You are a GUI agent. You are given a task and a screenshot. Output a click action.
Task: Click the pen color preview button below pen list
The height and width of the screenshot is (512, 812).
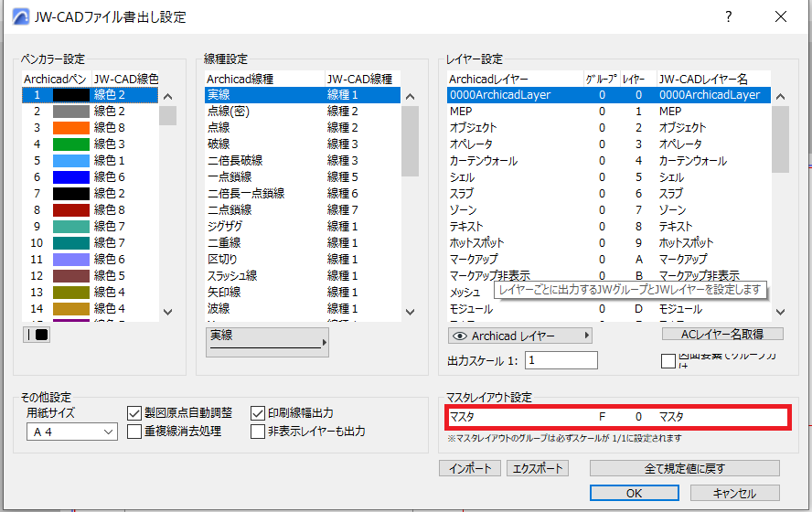pyautogui.click(x=37, y=335)
